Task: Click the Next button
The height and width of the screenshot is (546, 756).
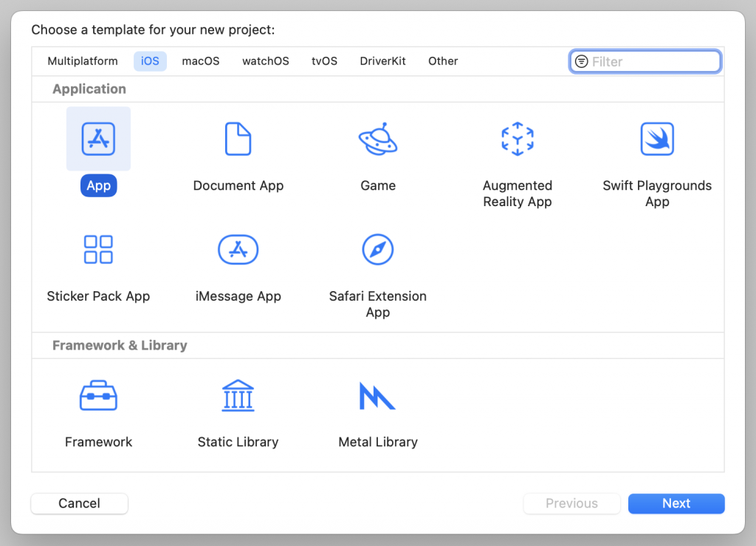Action: click(676, 504)
